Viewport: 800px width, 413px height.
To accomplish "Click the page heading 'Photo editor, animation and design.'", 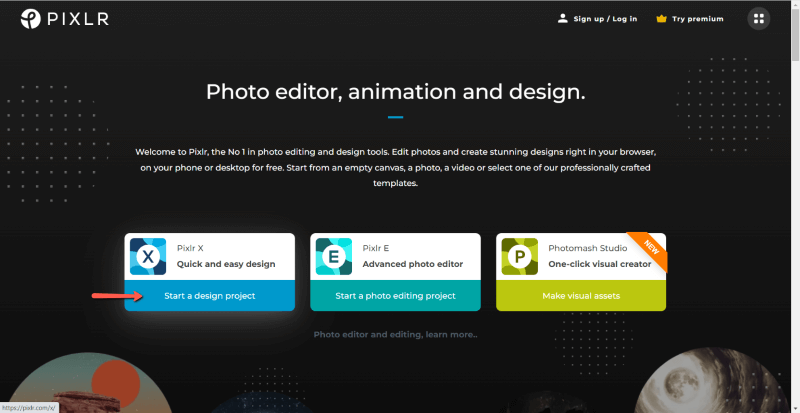I will 395,92.
